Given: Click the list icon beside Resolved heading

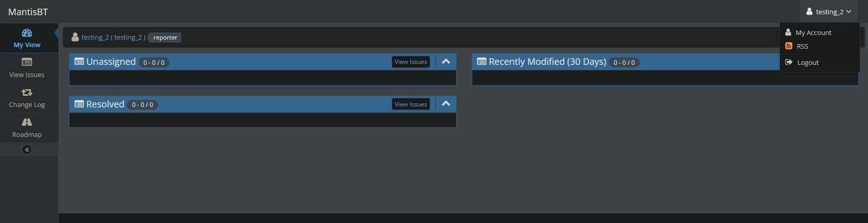Looking at the screenshot, I should pos(79,104).
